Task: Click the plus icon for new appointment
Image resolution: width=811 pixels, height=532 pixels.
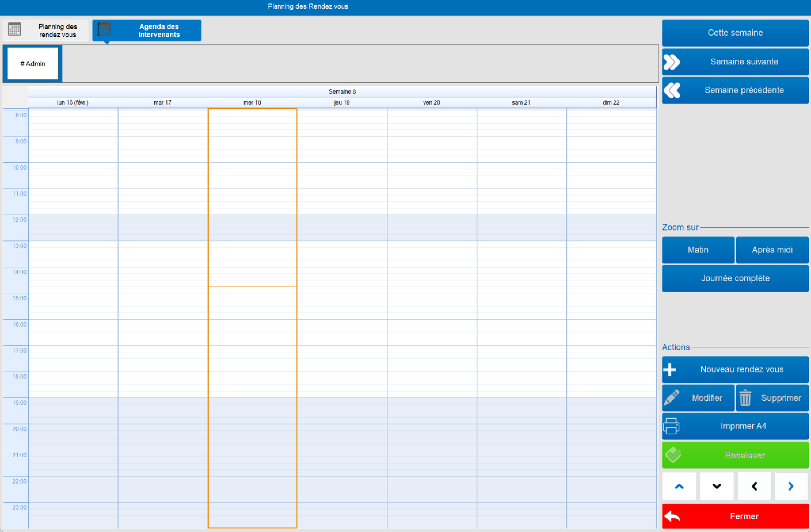Action: click(670, 370)
